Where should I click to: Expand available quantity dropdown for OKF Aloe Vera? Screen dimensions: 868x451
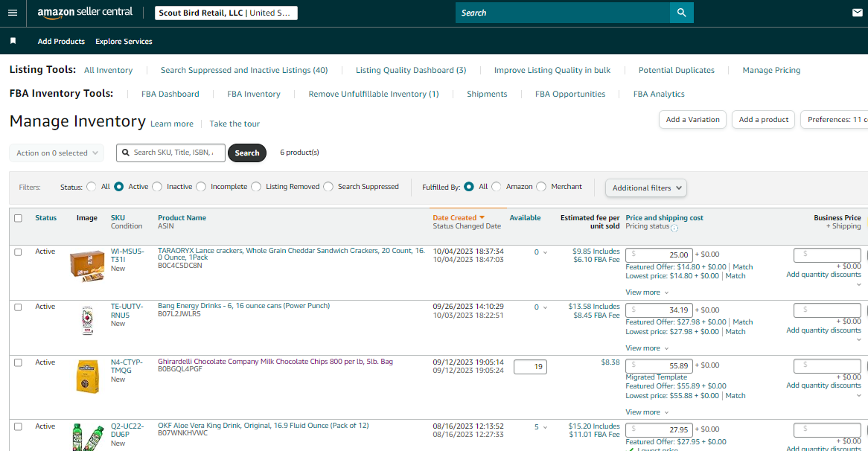[x=545, y=427]
